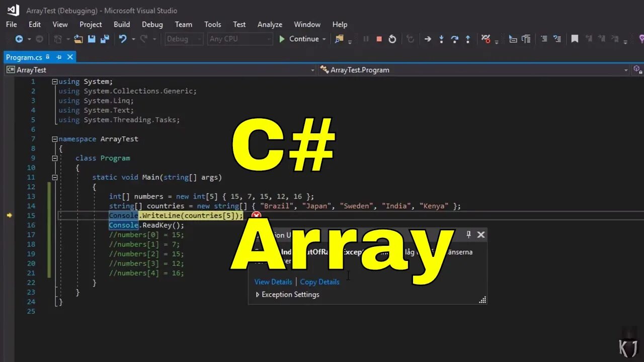Click the '//numbers[4] = 16;' comment line

[x=146, y=273]
